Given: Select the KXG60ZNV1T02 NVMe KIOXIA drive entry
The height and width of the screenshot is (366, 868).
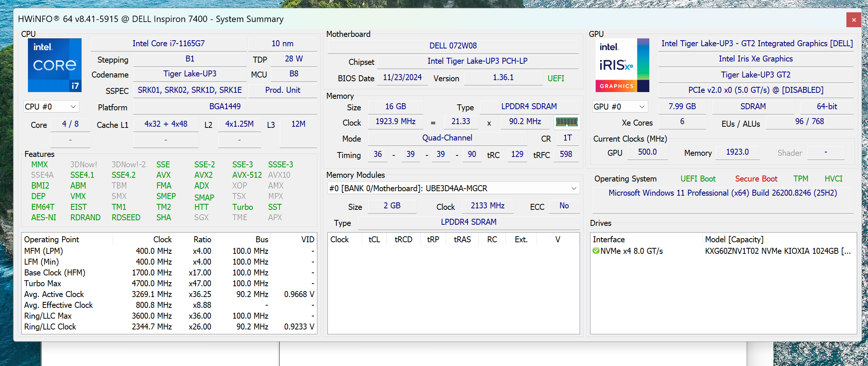Looking at the screenshot, I should tap(724, 251).
